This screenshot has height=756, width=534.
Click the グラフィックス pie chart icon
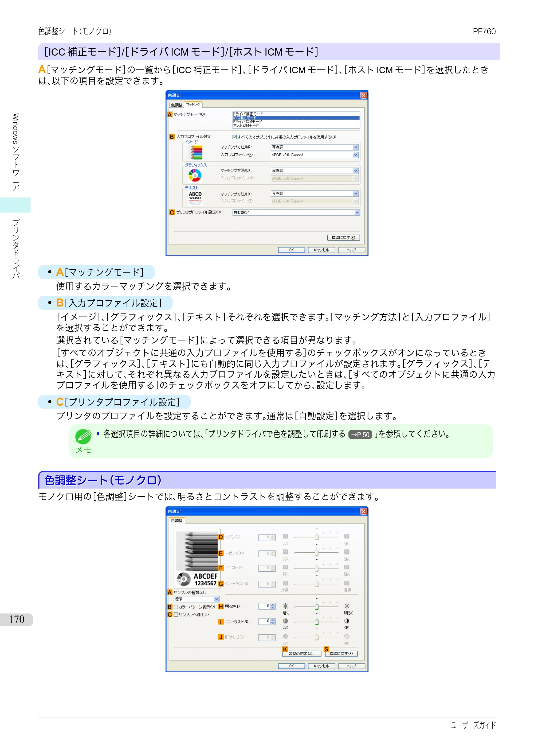click(195, 176)
